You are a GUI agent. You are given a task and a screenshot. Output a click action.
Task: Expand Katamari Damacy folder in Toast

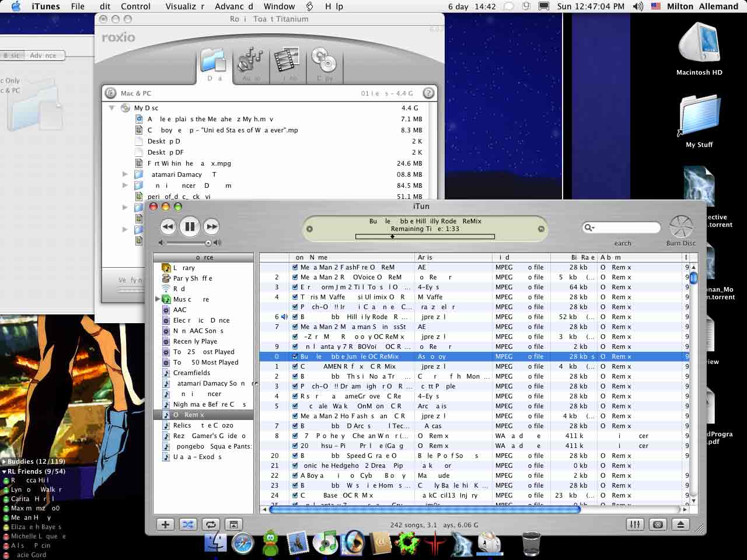pos(125,174)
